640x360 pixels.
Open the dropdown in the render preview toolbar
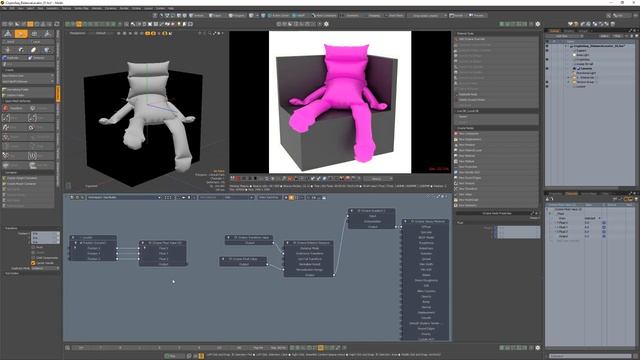click(x=378, y=178)
